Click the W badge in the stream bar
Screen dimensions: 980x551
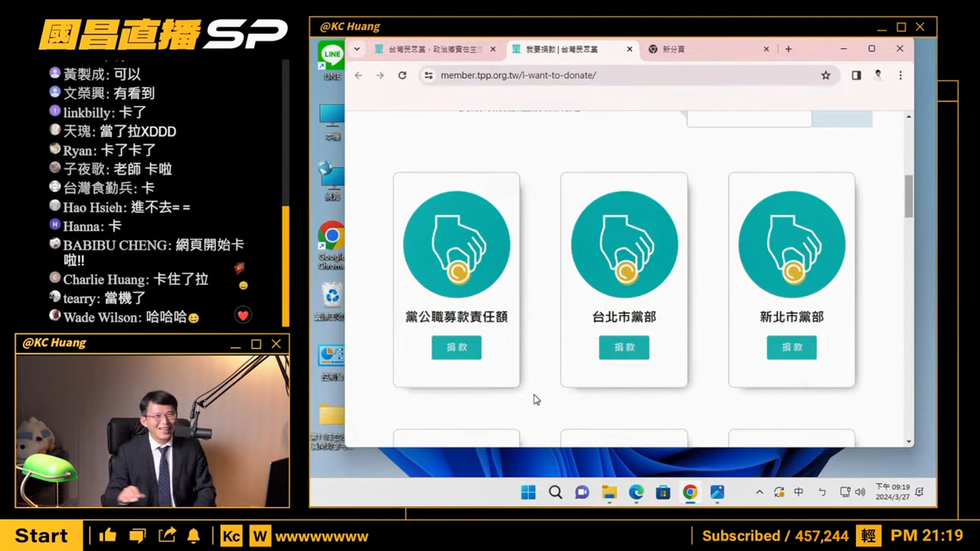260,536
